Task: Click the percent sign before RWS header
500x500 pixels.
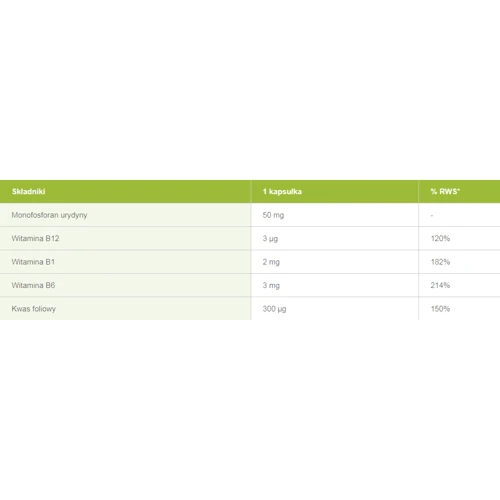Action: click(434, 191)
